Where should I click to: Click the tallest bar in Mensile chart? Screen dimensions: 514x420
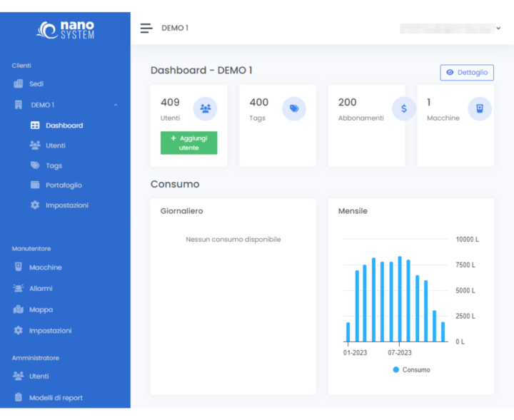point(400,299)
